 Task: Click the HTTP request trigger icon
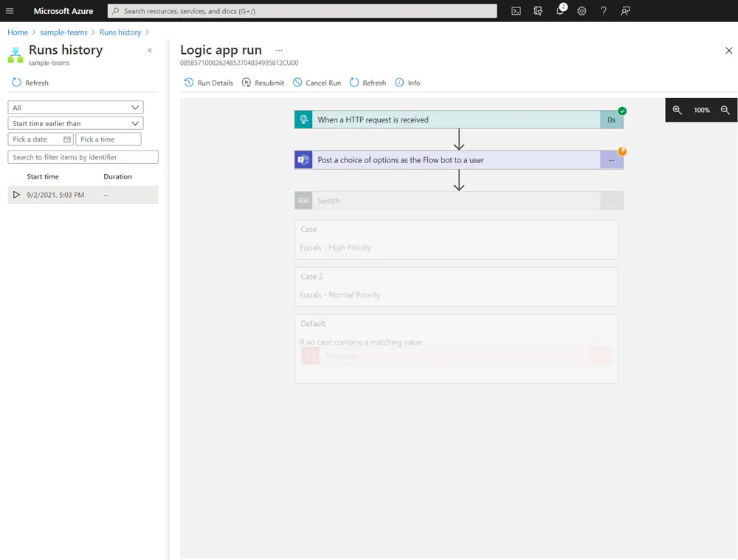[x=303, y=120]
